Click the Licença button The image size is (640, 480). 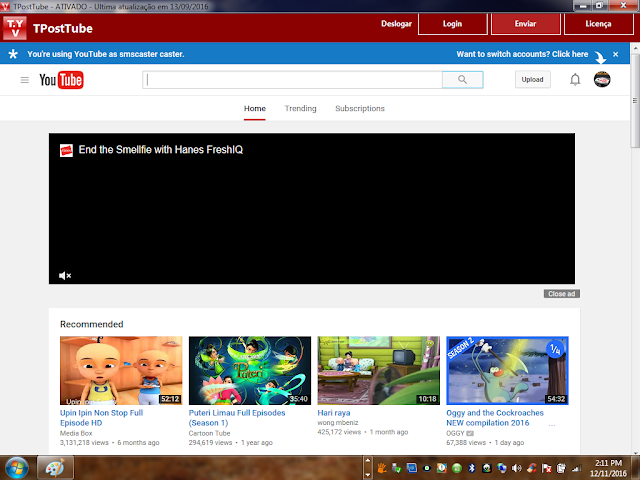point(598,24)
